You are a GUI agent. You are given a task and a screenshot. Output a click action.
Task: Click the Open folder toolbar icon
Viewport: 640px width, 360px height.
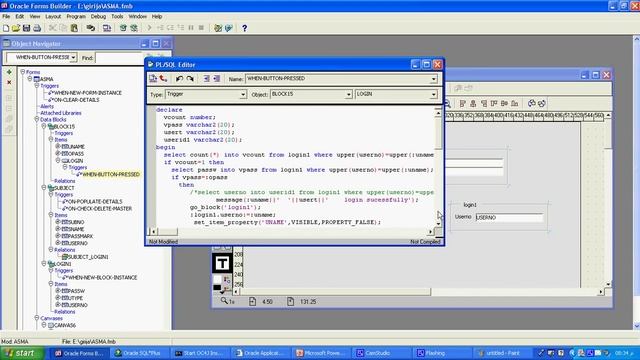[x=16, y=28]
